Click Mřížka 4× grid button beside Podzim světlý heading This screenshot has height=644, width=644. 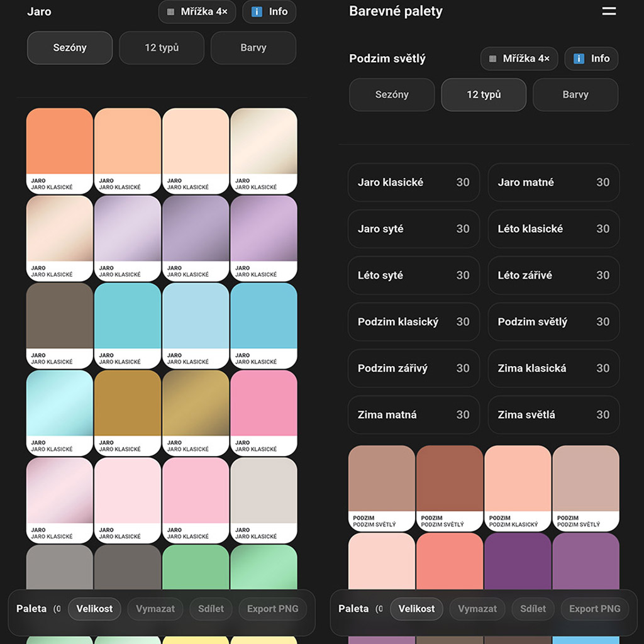[x=519, y=58]
